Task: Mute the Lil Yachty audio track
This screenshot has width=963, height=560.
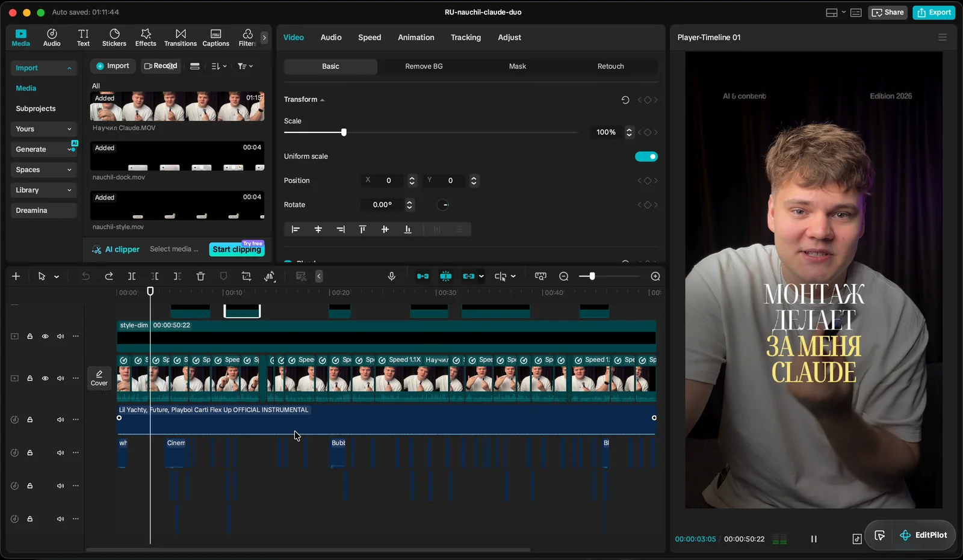Action: (60, 420)
